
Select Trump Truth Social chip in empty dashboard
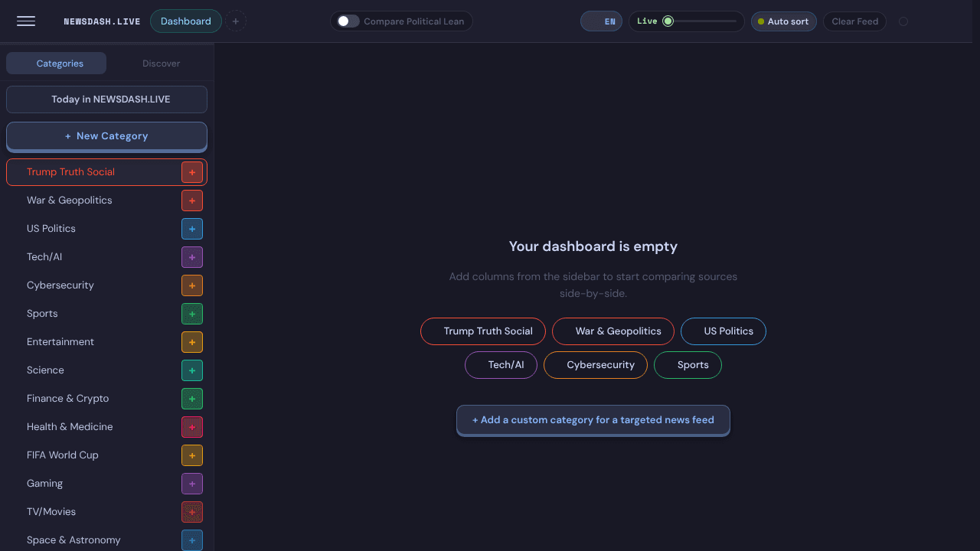pos(483,331)
